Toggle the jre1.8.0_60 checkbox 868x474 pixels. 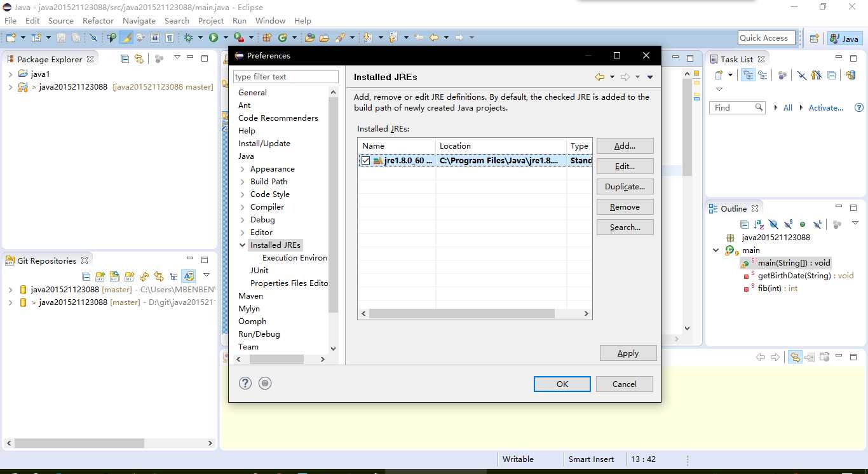click(x=365, y=161)
